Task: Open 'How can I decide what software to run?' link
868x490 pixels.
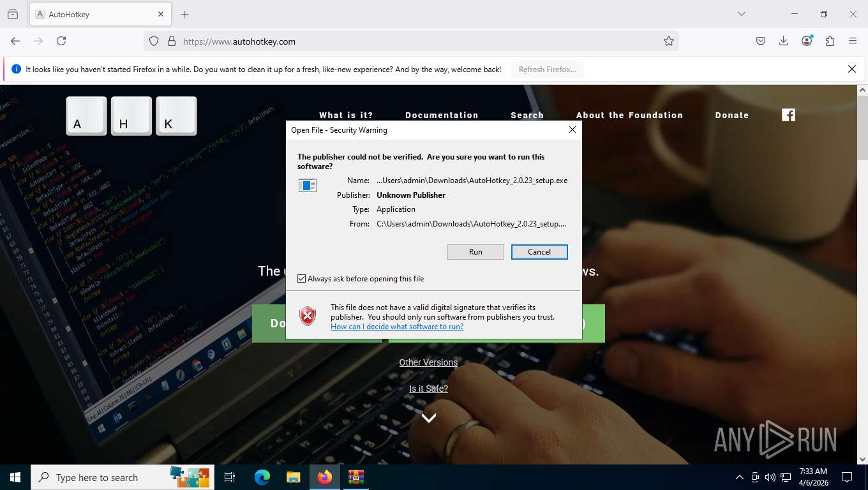Action: (x=397, y=327)
